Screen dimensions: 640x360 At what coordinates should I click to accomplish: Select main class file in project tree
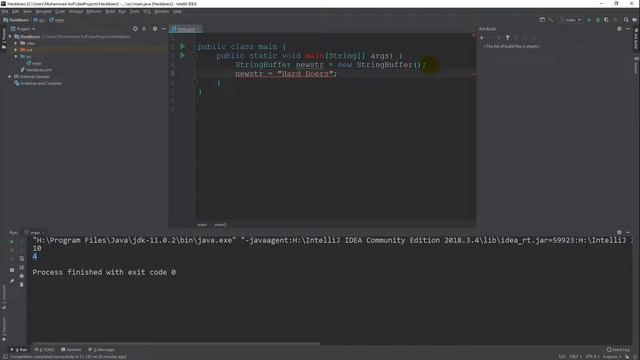pos(34,63)
